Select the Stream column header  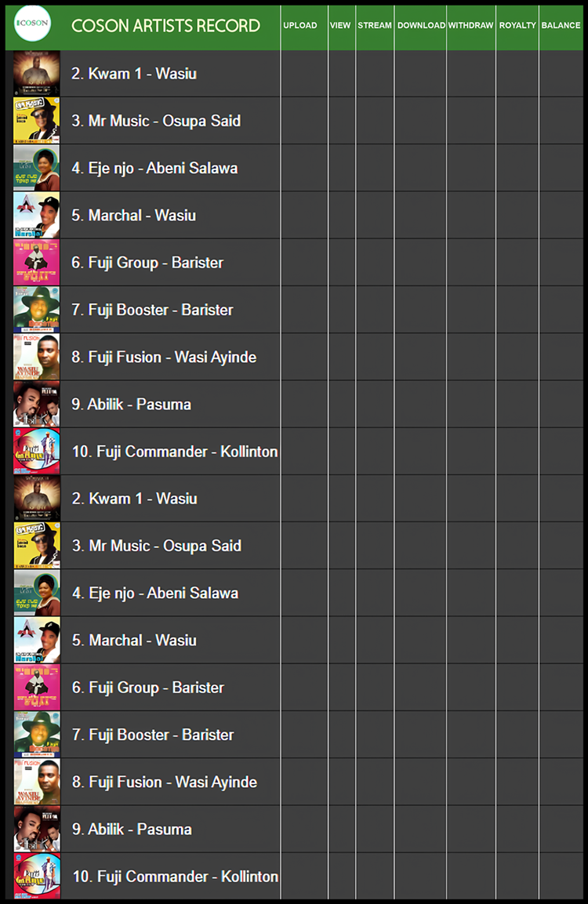(x=375, y=25)
